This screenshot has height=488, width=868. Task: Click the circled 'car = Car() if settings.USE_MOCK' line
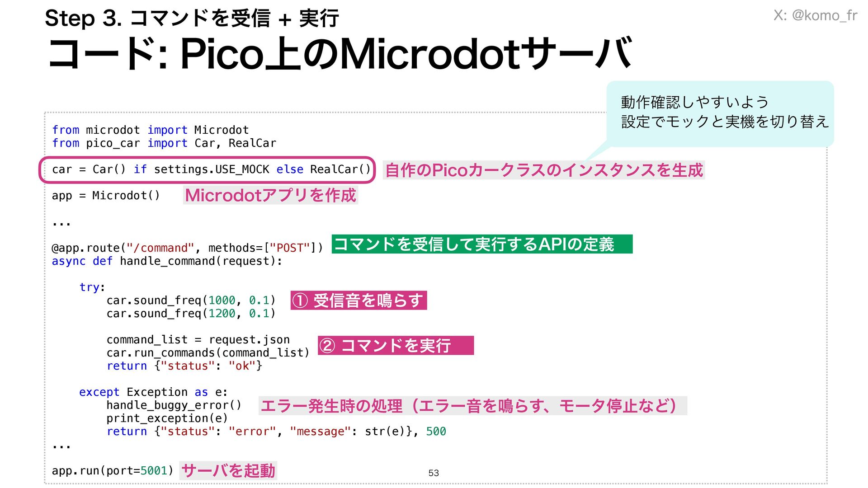click(211, 169)
